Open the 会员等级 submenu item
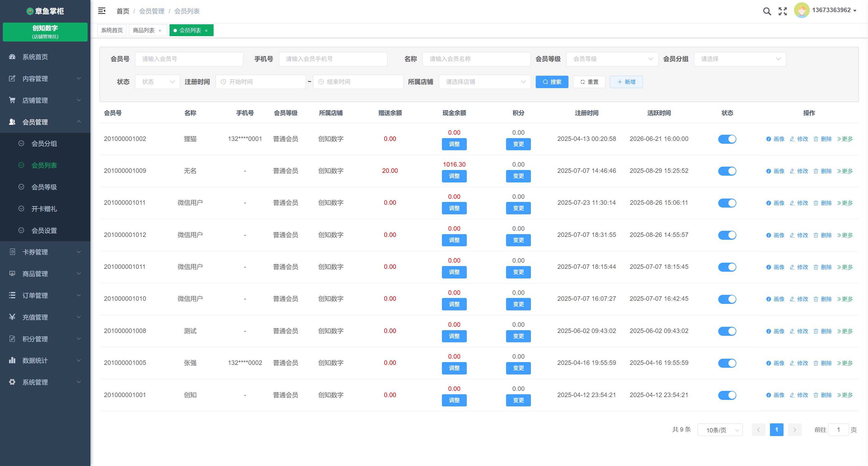Viewport: 868px width, 466px height. (x=45, y=187)
